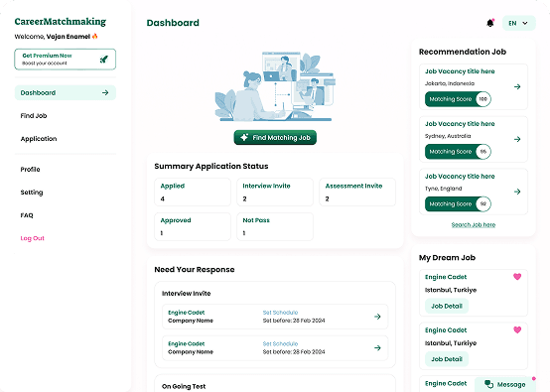The height and width of the screenshot is (392, 550).
Task: Click the Get Premium Now button
Action: 66,60
